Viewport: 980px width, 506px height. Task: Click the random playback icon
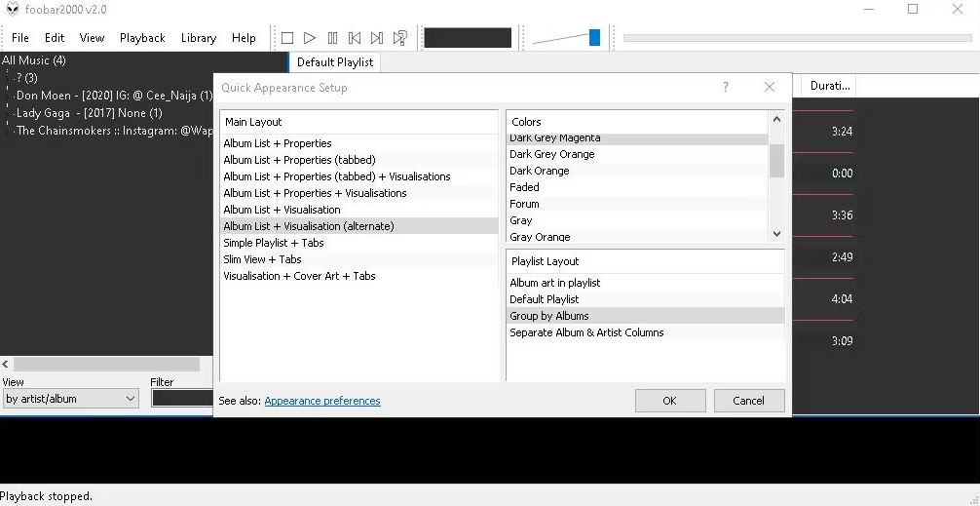click(400, 38)
